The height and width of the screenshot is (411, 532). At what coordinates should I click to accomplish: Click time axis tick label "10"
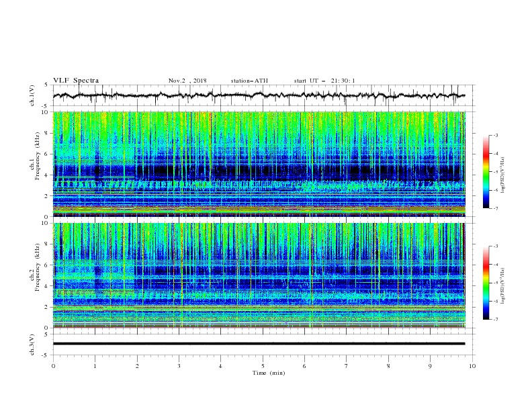coord(472,366)
